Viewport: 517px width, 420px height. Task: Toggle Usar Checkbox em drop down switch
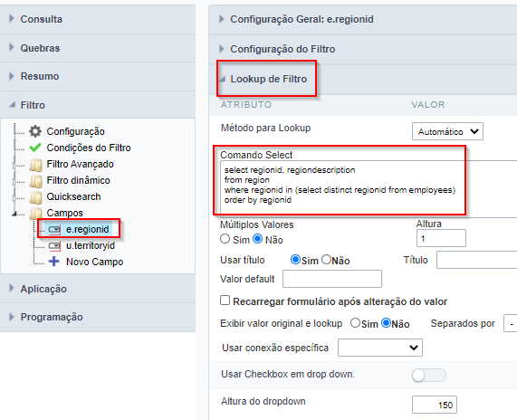tap(428, 375)
